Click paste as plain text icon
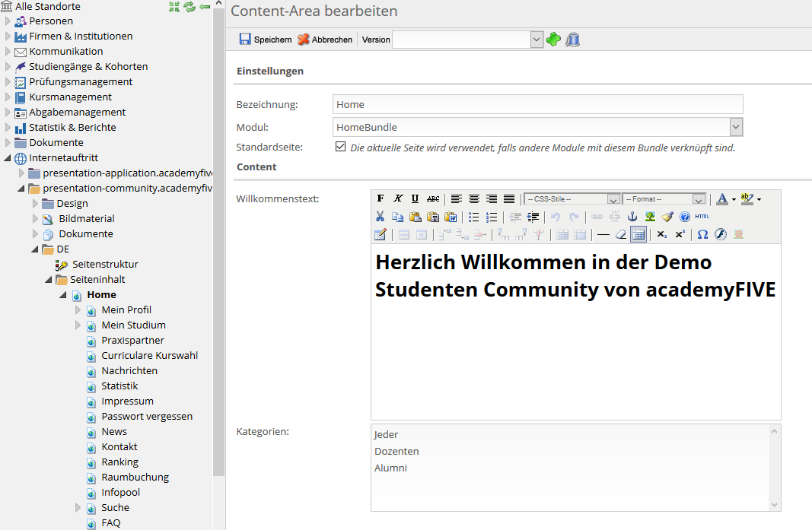This screenshot has height=530, width=812. point(433,217)
